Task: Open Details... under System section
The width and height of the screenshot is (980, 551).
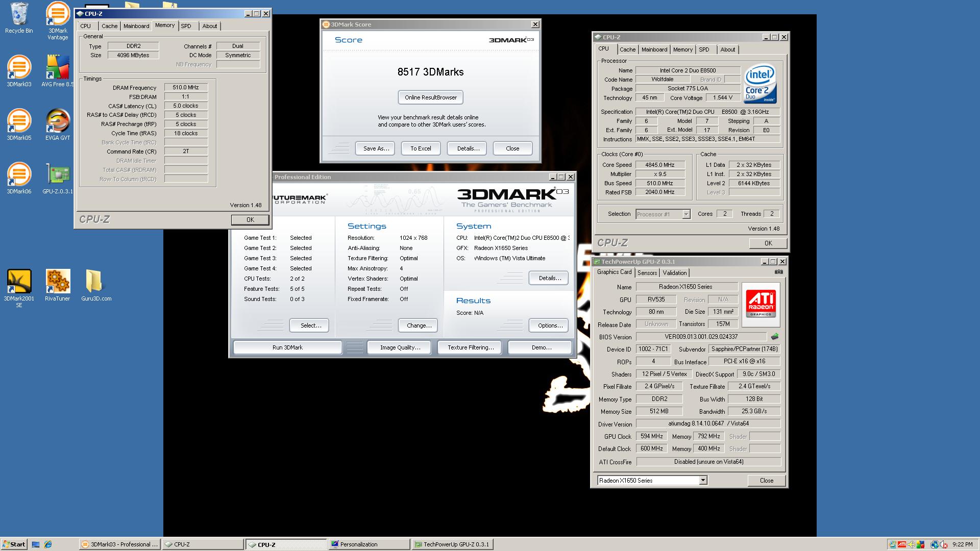Action: click(549, 278)
